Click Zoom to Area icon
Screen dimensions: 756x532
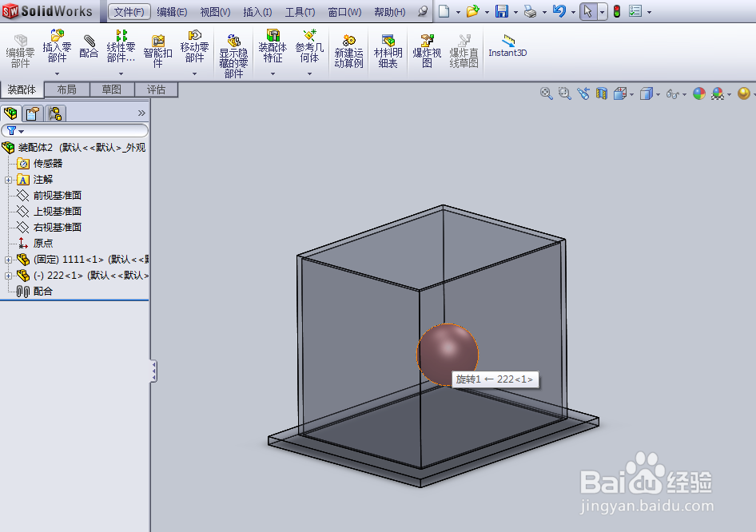tap(564, 93)
